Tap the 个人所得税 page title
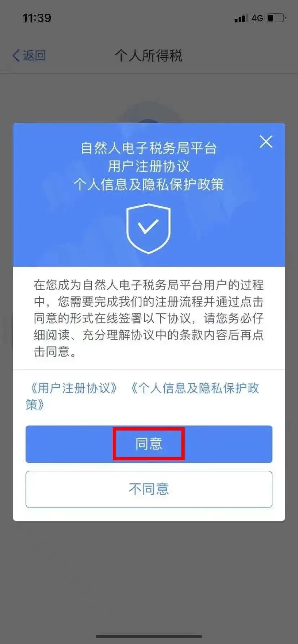This screenshot has height=644, width=298. coord(149,56)
